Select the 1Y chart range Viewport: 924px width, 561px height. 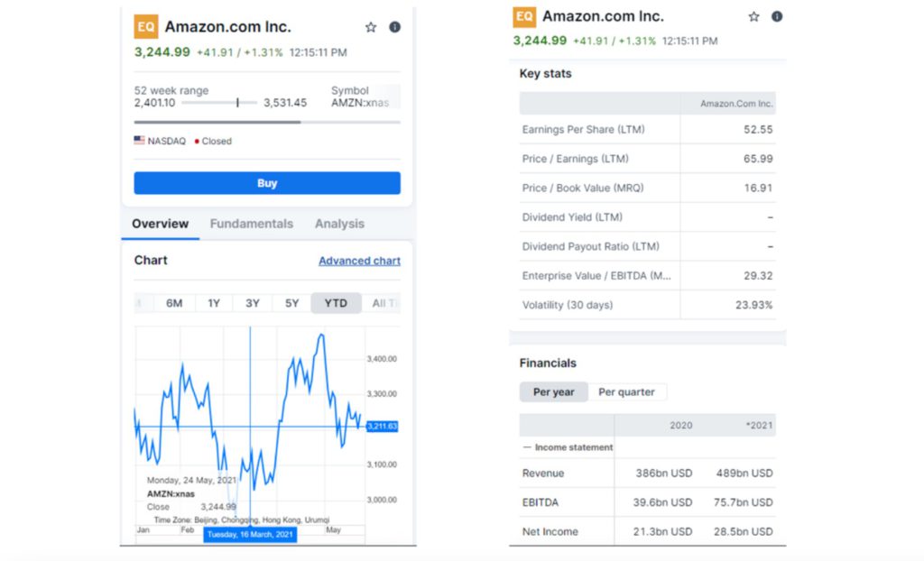click(214, 303)
